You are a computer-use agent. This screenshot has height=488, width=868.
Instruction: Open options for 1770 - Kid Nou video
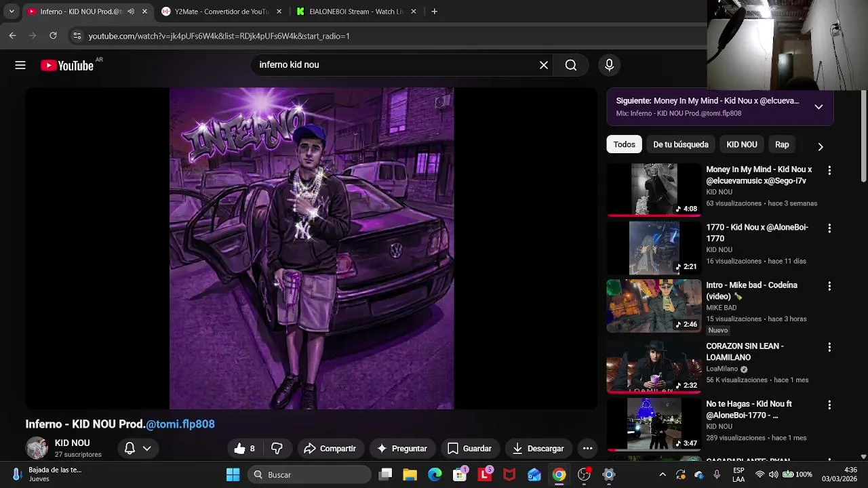[x=829, y=228]
